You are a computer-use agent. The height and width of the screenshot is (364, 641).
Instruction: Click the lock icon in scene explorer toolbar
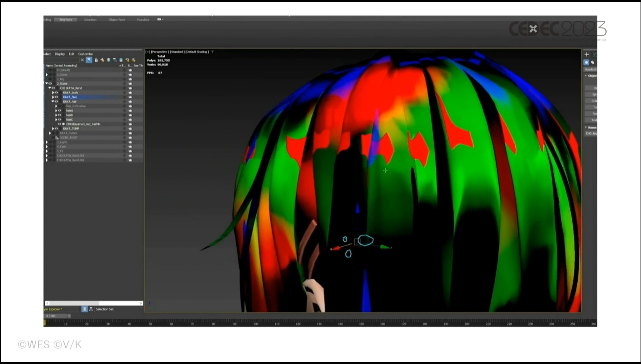pyautogui.click(x=96, y=60)
